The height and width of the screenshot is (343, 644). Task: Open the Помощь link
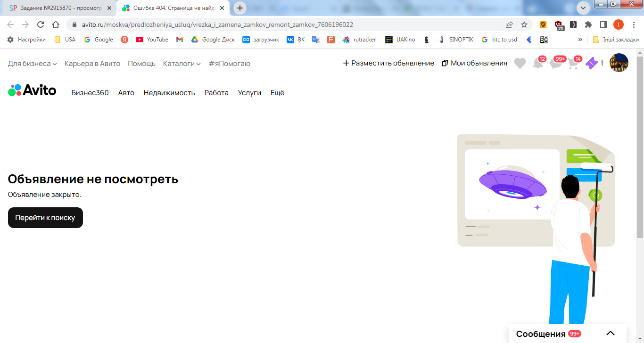tap(141, 63)
